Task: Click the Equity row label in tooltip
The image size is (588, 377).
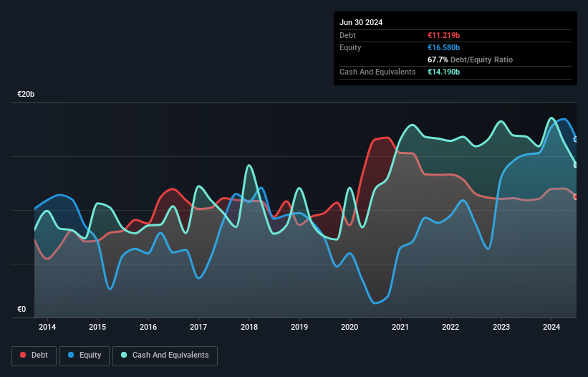Action: 350,47
